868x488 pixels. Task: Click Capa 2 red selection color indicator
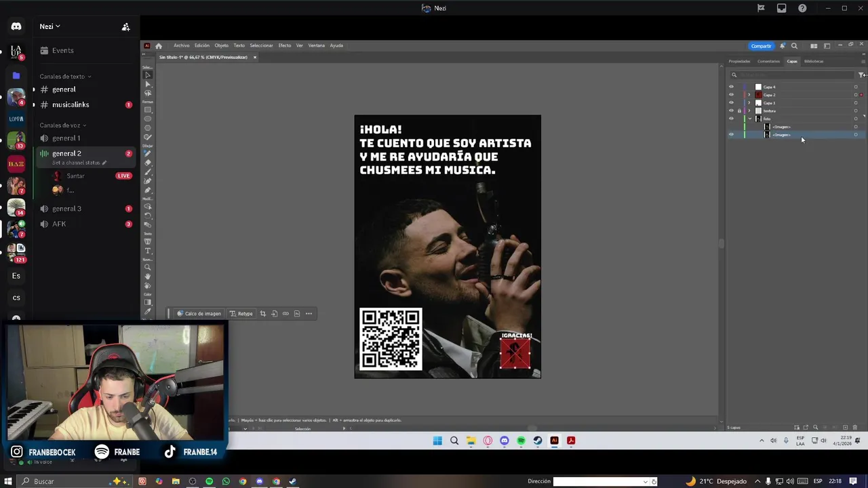tap(862, 95)
